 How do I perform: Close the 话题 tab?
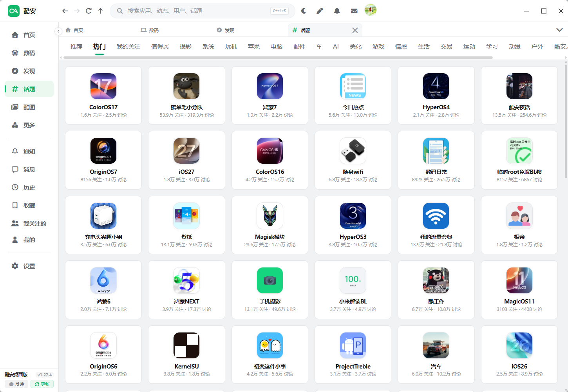tap(355, 30)
